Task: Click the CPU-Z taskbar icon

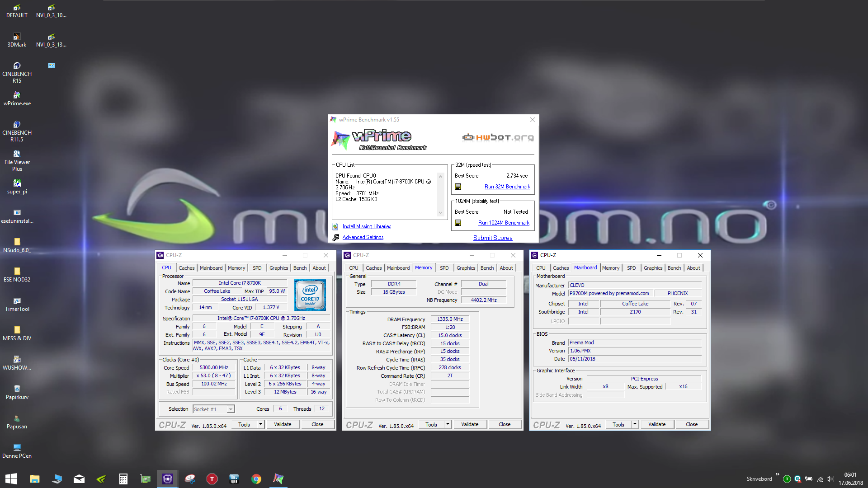Action: (x=168, y=479)
